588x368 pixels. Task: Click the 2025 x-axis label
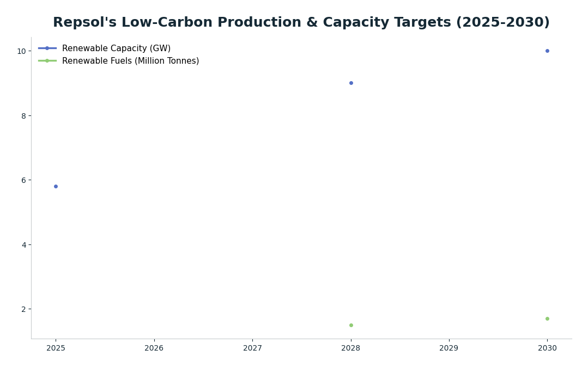56,348
